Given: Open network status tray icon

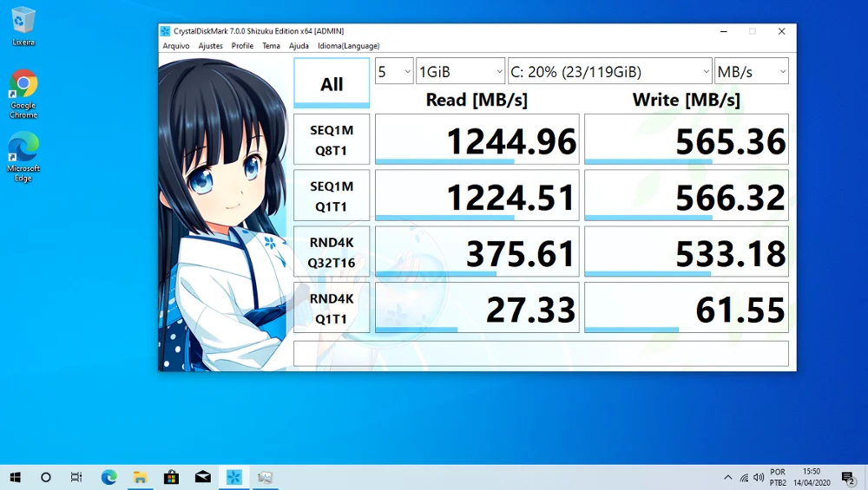Looking at the screenshot, I should pyautogui.click(x=744, y=477).
